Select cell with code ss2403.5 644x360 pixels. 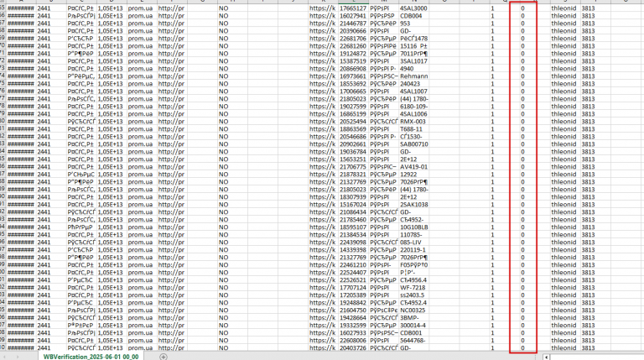(413, 295)
